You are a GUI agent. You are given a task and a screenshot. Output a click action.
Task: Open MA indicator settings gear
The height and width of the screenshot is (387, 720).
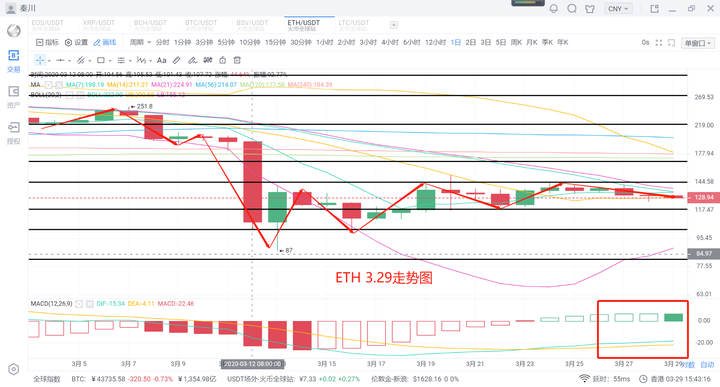click(49, 84)
